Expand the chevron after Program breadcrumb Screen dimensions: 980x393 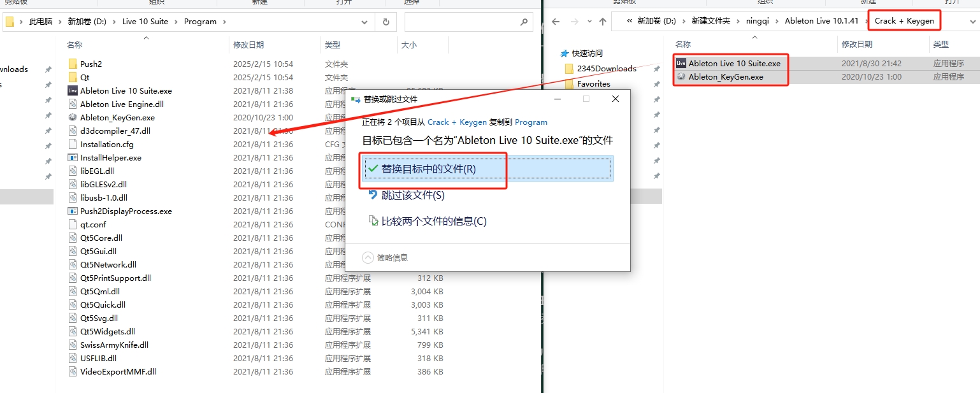(x=224, y=22)
